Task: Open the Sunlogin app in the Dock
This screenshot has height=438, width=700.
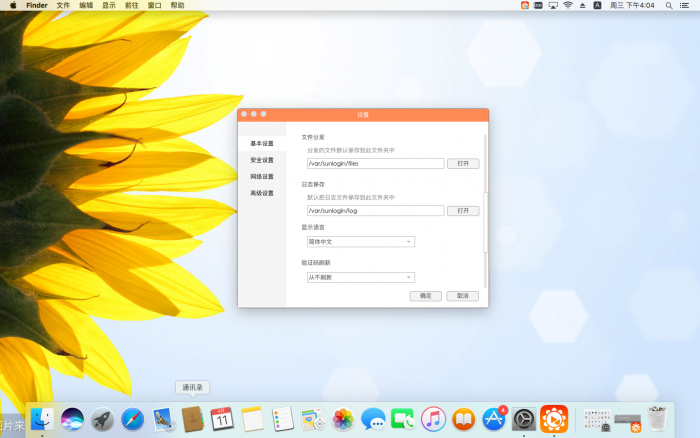Action: [554, 419]
